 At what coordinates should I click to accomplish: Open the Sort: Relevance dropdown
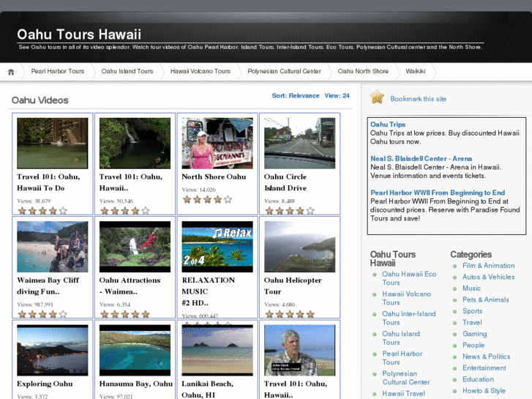[296, 96]
